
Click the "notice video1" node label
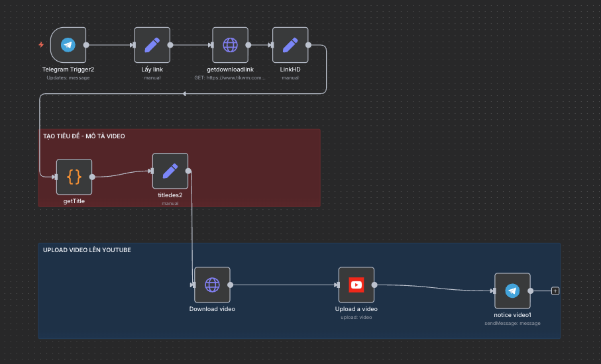click(512, 315)
